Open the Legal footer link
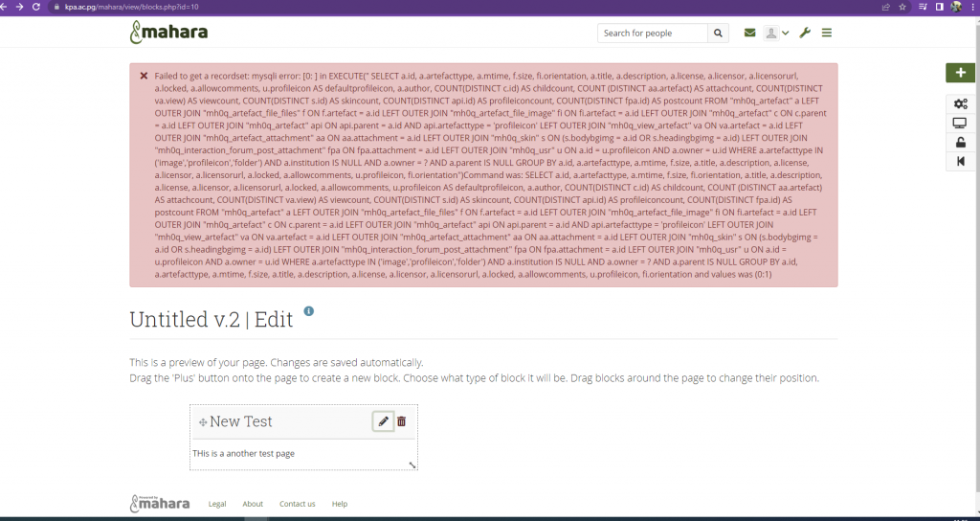Viewport: 980px width, 521px height. [217, 504]
